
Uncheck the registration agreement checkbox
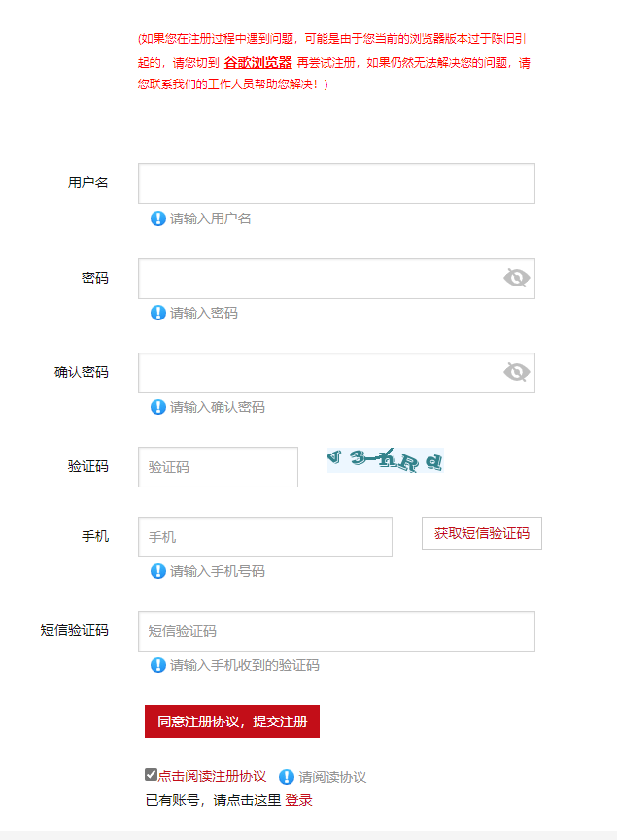click(151, 775)
